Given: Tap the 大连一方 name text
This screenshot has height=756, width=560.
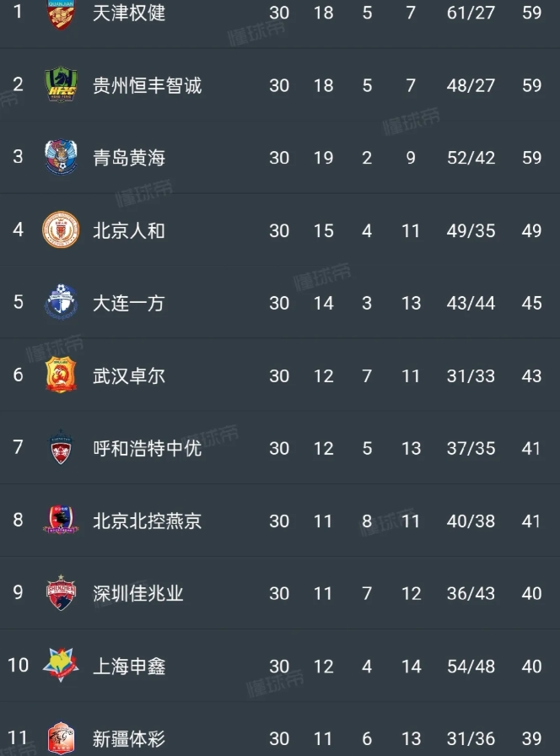Looking at the screenshot, I should click(x=129, y=303).
